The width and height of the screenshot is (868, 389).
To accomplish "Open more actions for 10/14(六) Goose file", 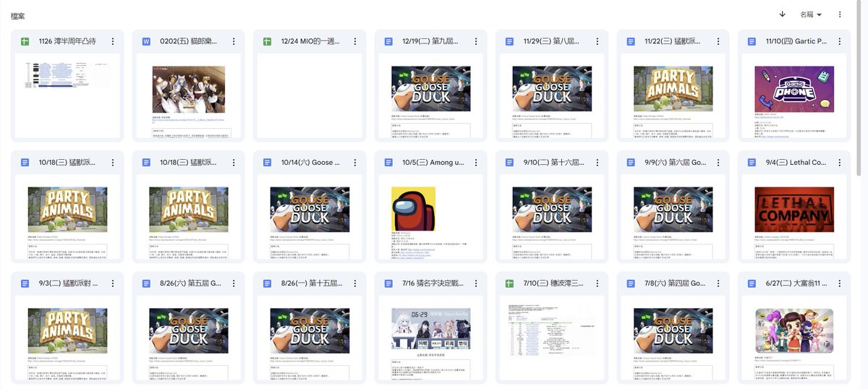I will (x=355, y=163).
